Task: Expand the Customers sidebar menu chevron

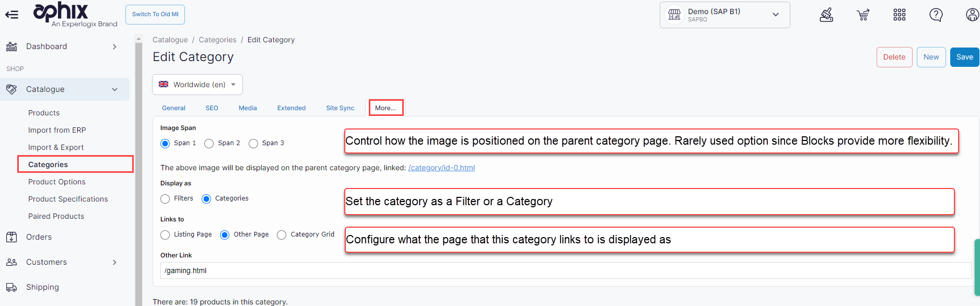Action: pos(114,262)
